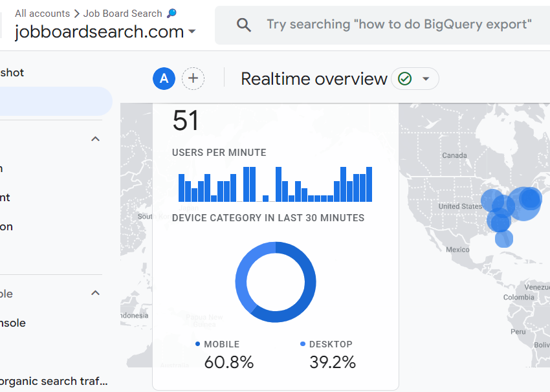This screenshot has height=392, width=550.
Task: Add a comparison with the plus button
Action: [193, 78]
